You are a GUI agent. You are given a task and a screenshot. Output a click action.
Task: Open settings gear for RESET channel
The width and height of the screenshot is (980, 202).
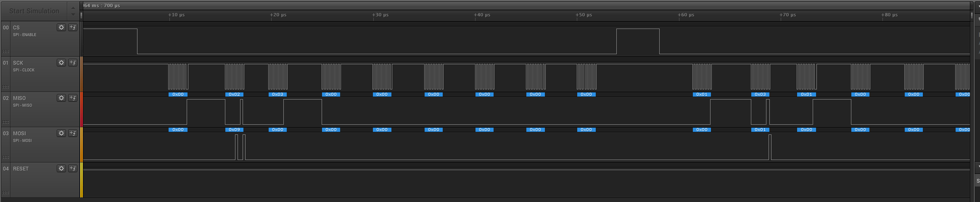click(61, 168)
